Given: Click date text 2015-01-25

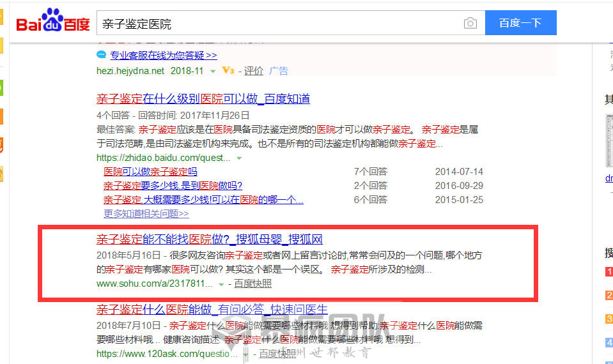Looking at the screenshot, I should (x=459, y=200).
